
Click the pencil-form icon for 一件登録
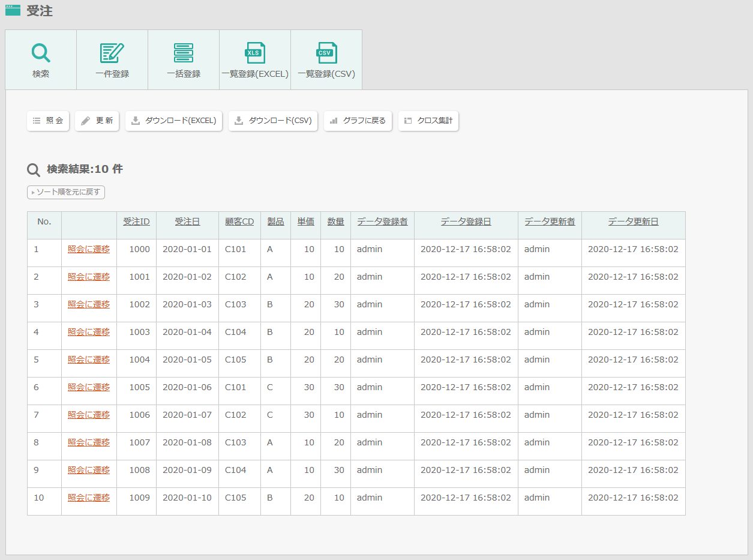tap(112, 53)
